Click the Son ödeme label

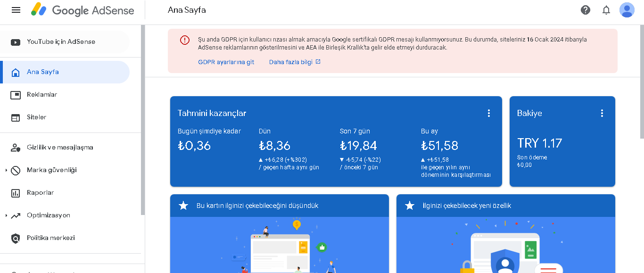click(532, 157)
